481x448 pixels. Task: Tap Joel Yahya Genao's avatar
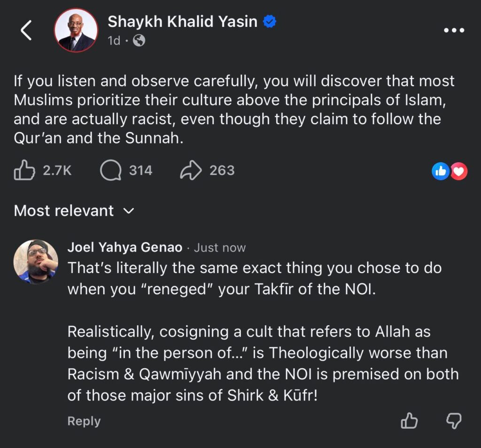pos(36,261)
